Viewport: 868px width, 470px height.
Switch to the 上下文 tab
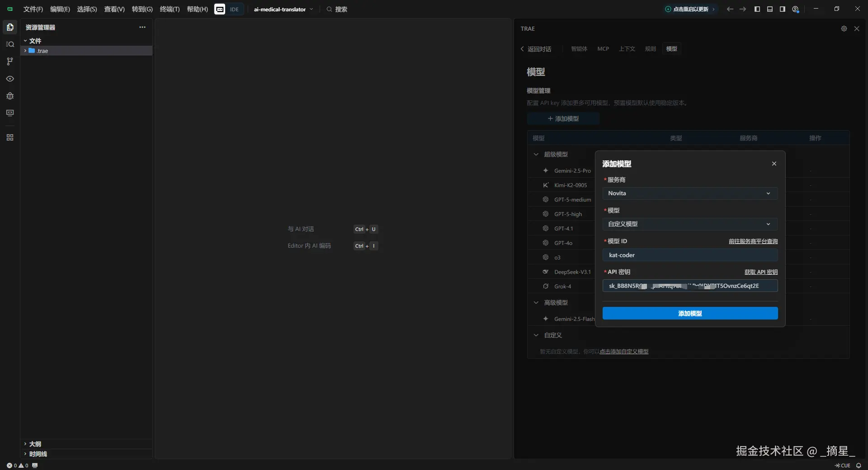click(x=627, y=49)
